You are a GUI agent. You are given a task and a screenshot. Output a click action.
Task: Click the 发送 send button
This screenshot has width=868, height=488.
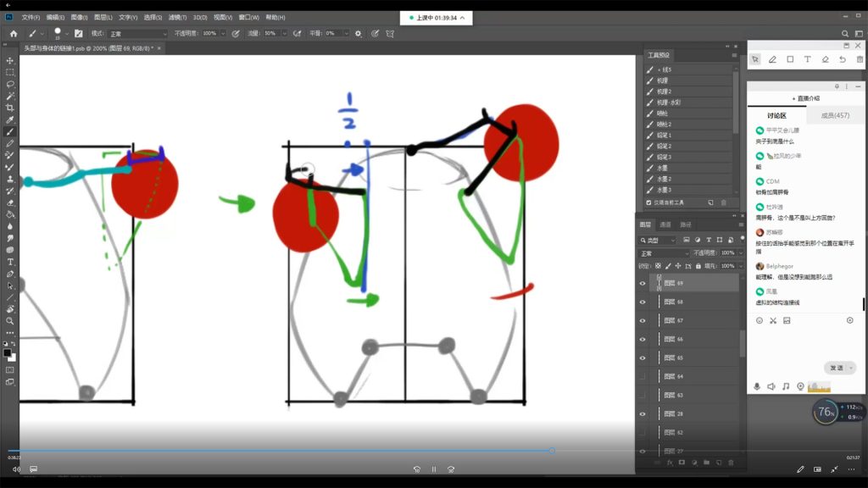click(837, 368)
